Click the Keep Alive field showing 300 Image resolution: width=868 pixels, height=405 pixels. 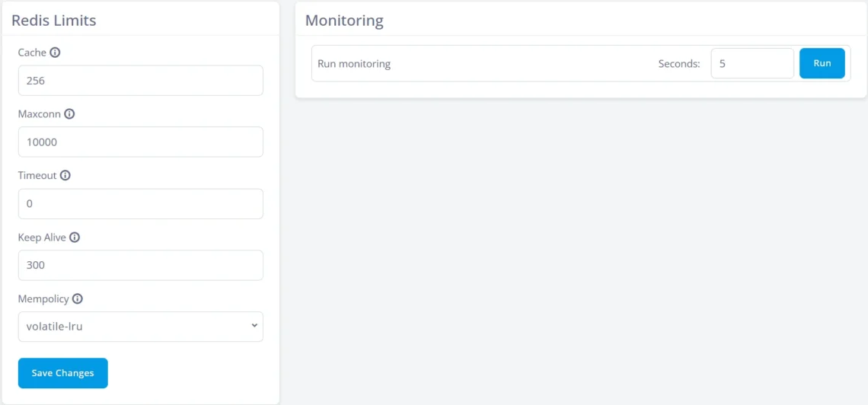click(x=140, y=266)
